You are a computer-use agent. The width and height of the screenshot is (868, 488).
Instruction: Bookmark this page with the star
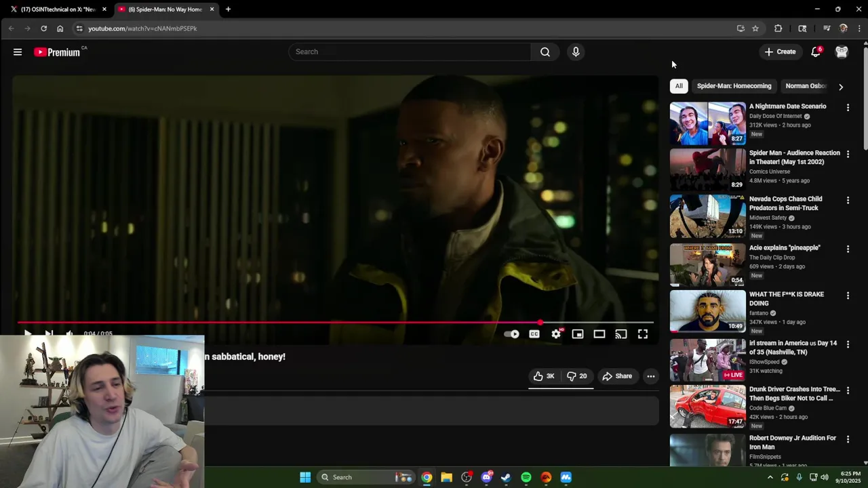[x=755, y=28]
